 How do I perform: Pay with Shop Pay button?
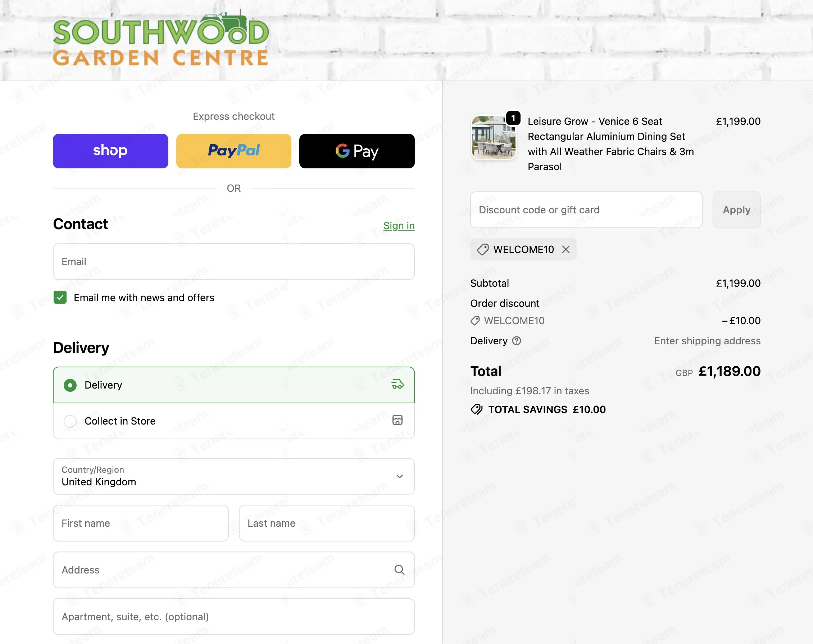(110, 151)
